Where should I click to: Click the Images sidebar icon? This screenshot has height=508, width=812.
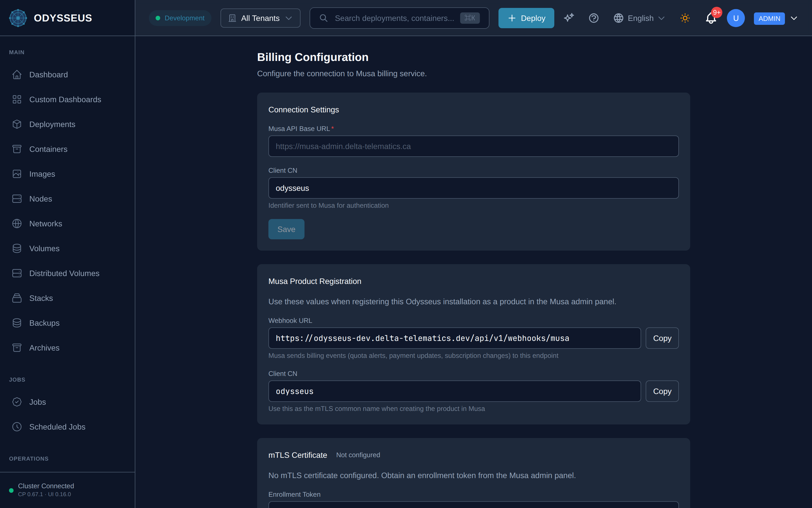point(17,174)
